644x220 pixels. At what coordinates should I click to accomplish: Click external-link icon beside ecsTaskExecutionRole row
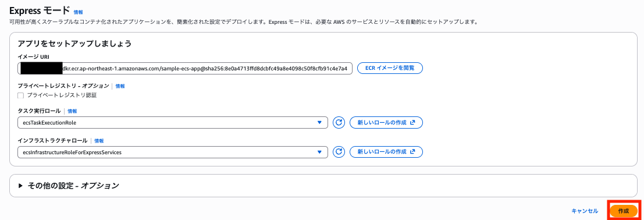[x=413, y=123]
